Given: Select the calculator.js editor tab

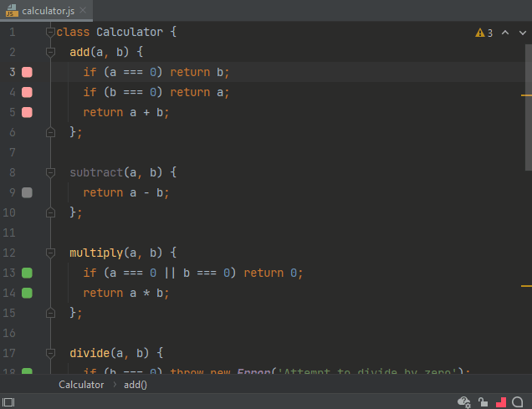Looking at the screenshot, I should [x=49, y=10].
